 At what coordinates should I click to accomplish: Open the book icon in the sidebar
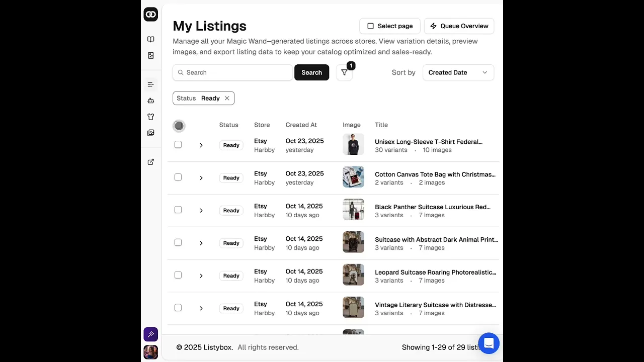click(150, 39)
